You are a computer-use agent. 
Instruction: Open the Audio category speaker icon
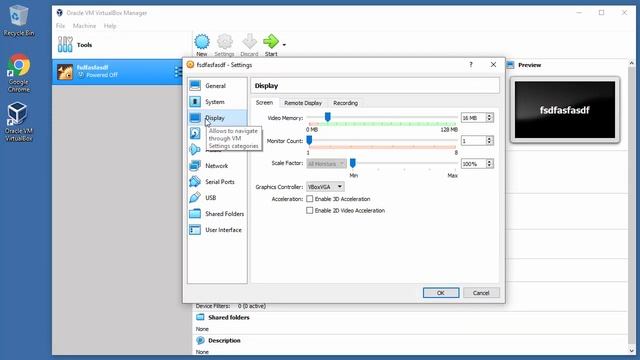pyautogui.click(x=195, y=149)
